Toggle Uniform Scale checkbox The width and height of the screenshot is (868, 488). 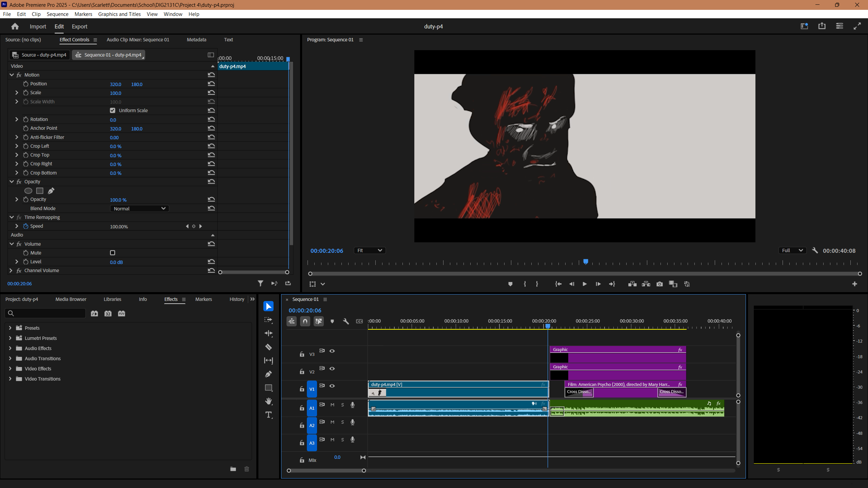(x=113, y=110)
